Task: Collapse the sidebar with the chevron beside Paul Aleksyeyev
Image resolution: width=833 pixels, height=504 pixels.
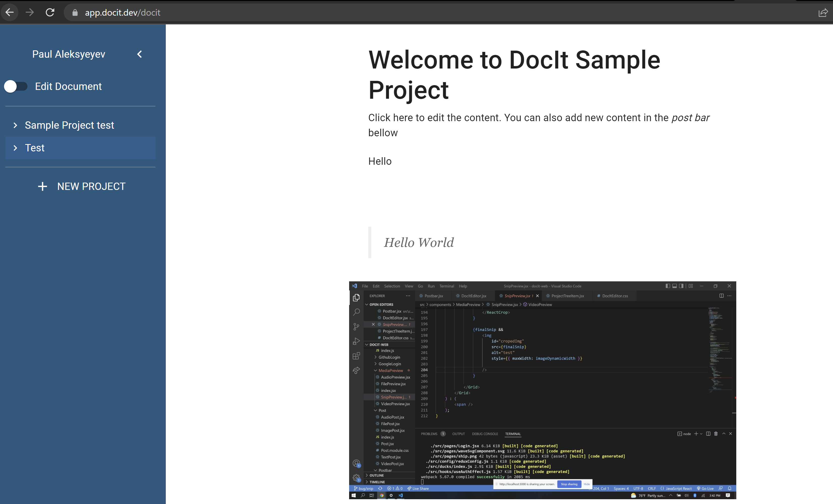Action: (x=139, y=54)
